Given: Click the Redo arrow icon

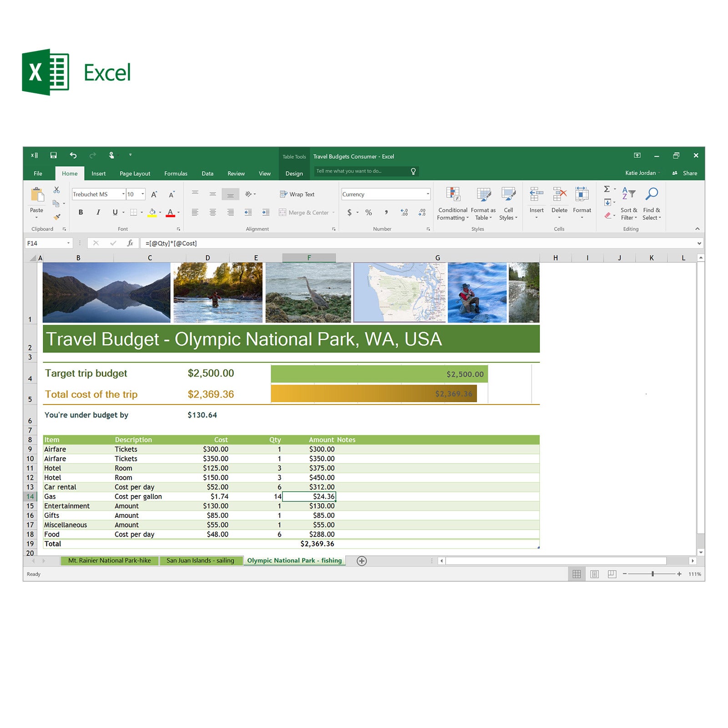Looking at the screenshot, I should click(92, 155).
